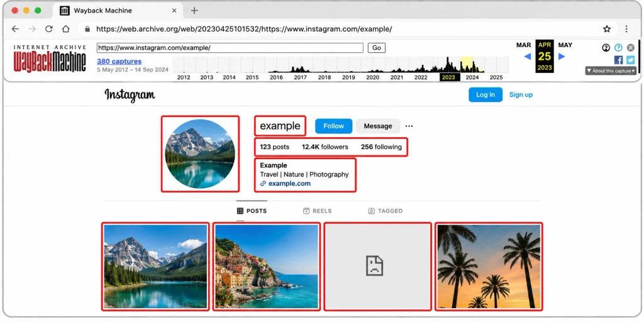Expand the About this capture dropdown
644x322 pixels.
click(x=611, y=70)
